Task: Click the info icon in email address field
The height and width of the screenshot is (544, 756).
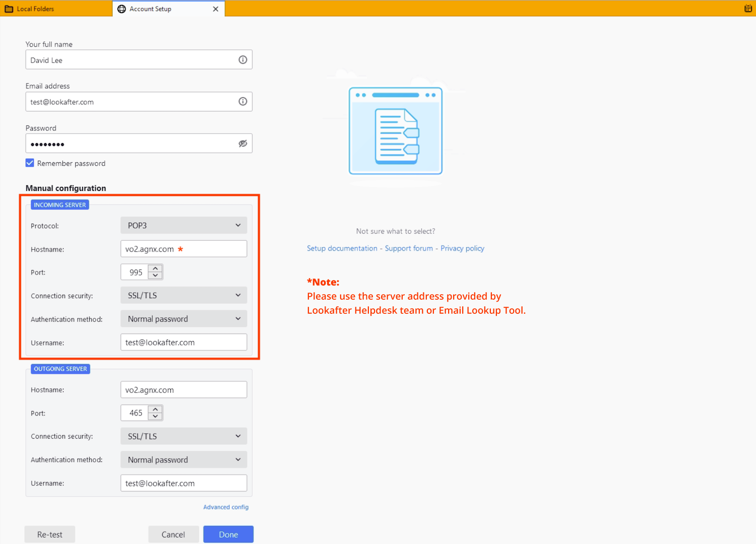Action: pos(242,102)
